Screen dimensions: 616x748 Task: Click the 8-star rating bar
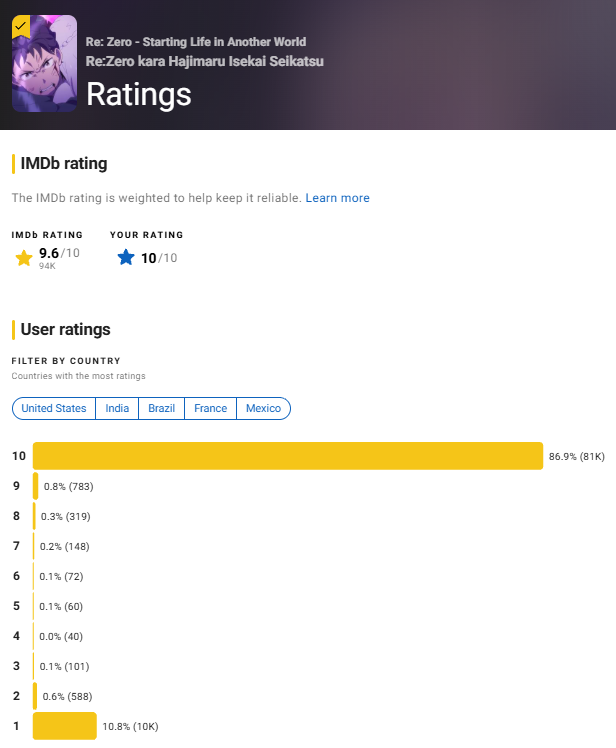tap(34, 516)
